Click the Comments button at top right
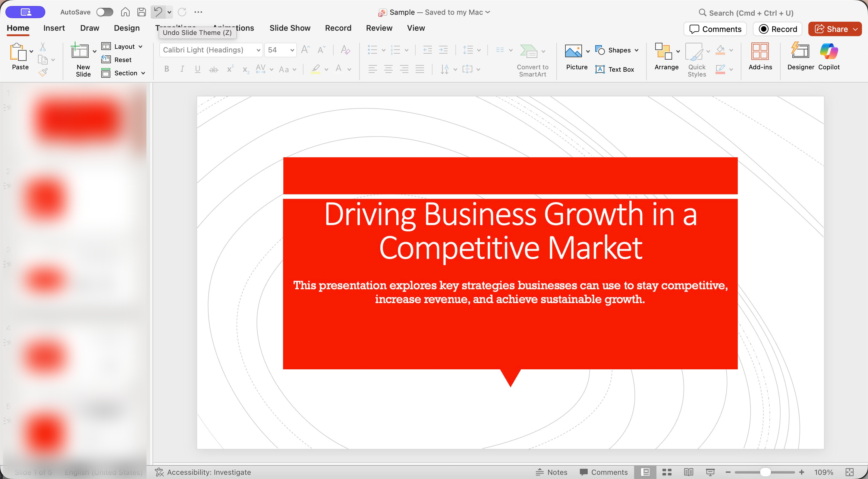 click(x=715, y=29)
